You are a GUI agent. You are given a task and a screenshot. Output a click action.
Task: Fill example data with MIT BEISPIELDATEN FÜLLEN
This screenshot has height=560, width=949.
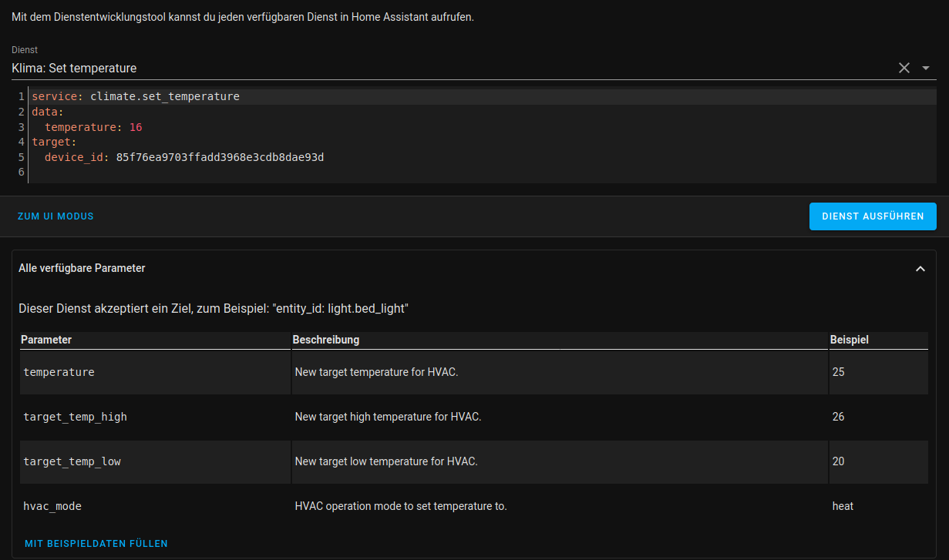coord(96,543)
